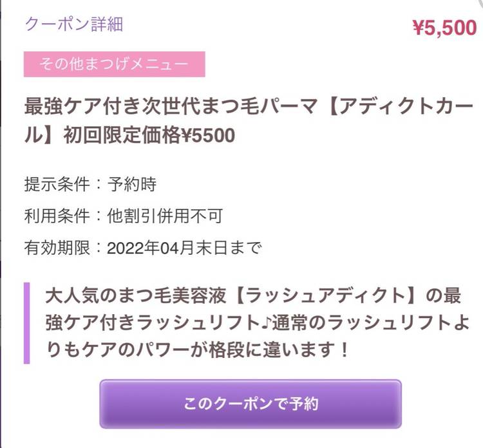483x448 pixels.
Task: Click the 他割引併用不可 value
Action: pos(164,216)
